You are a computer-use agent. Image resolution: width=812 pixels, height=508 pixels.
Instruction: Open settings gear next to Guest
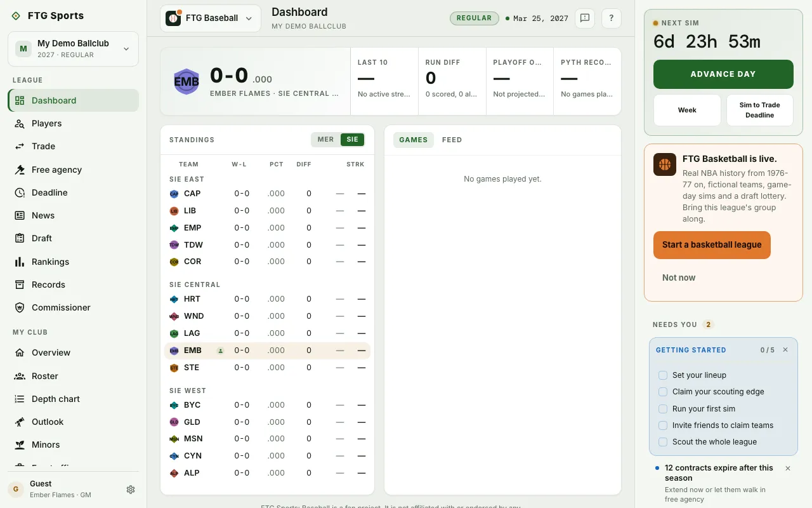[131, 490]
